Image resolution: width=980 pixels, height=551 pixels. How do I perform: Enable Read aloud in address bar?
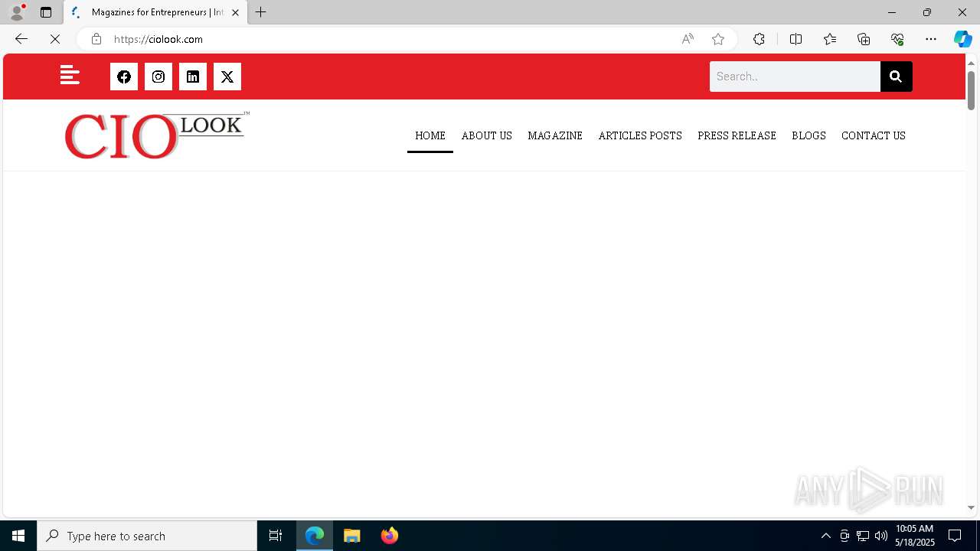[688, 39]
